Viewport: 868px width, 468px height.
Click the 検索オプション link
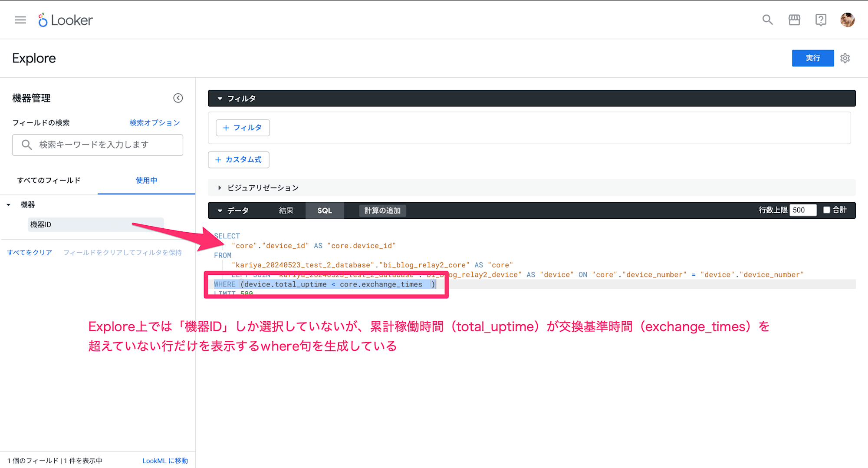tap(155, 123)
